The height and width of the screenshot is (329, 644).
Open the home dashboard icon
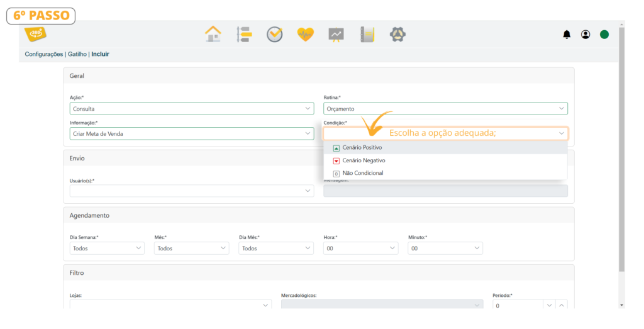[213, 34]
